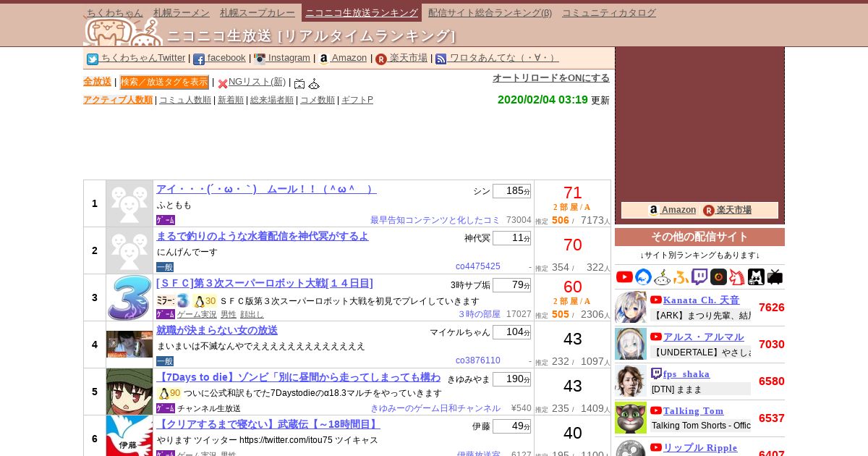Click YouTube icon beside リップル Ripple
This screenshot has height=456, width=868.
point(656,447)
